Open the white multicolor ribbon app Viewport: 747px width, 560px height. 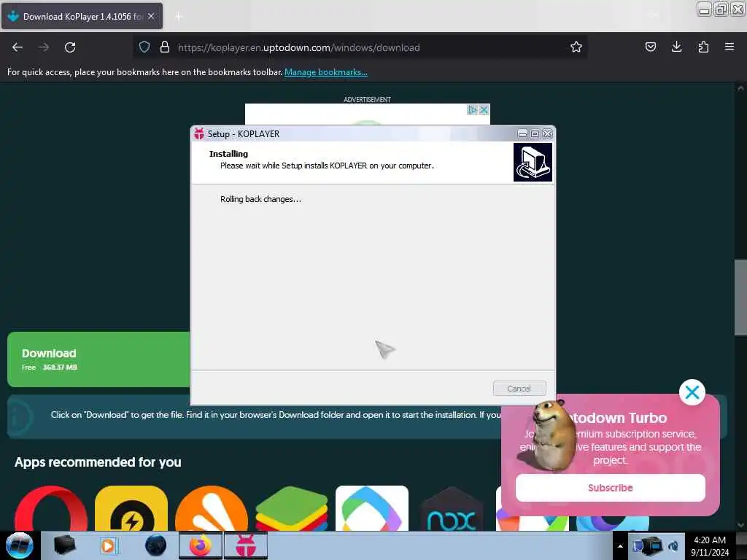click(x=371, y=508)
